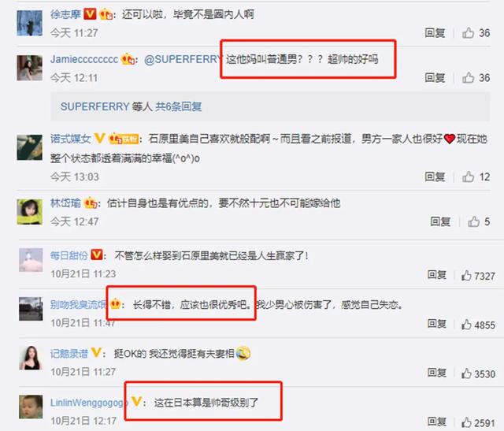504x431 pixels.
Task: Click 记赔录谱's avatar picture
Action: [31, 358]
